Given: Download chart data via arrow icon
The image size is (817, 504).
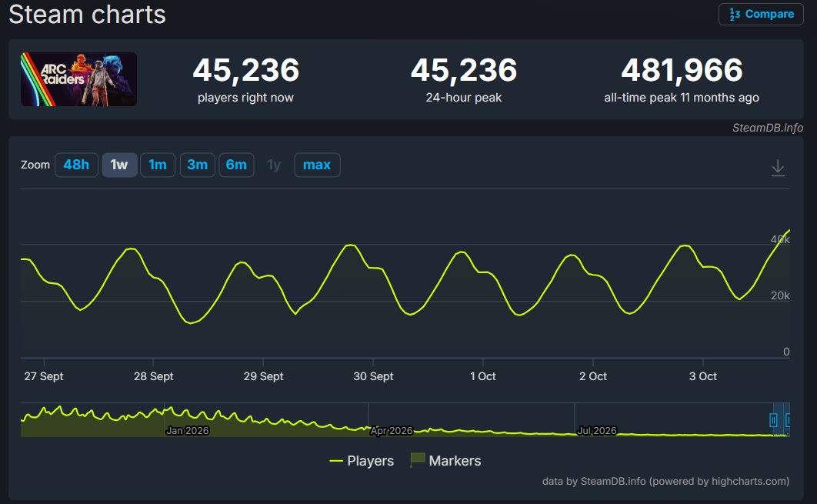Looking at the screenshot, I should coord(778,168).
